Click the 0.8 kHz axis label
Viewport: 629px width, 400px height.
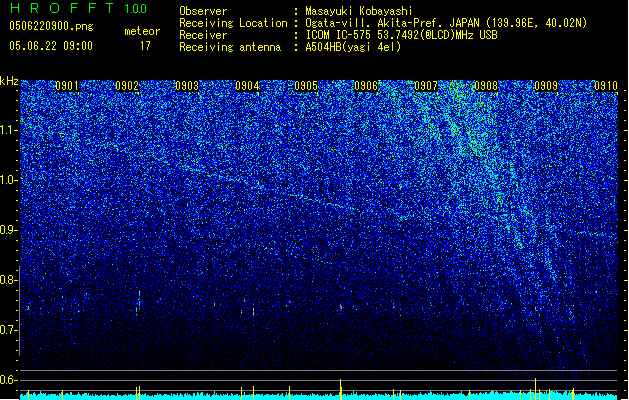point(8,280)
